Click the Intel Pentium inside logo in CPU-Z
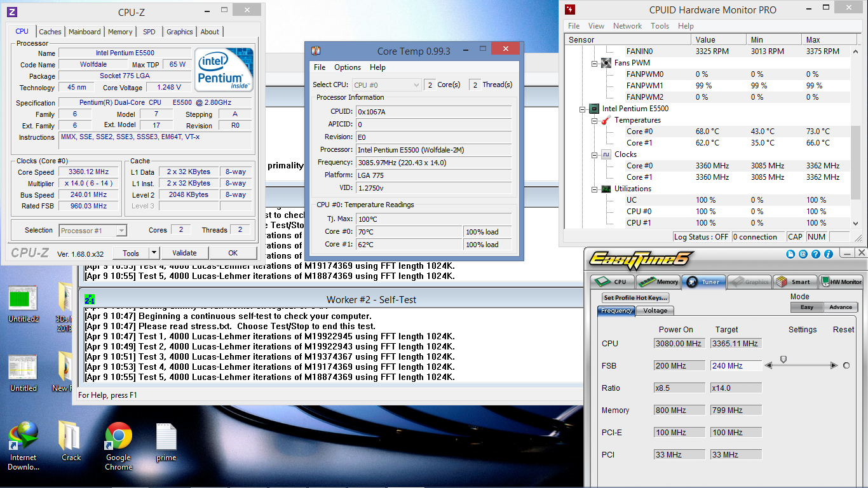This screenshot has width=868, height=488. [224, 69]
